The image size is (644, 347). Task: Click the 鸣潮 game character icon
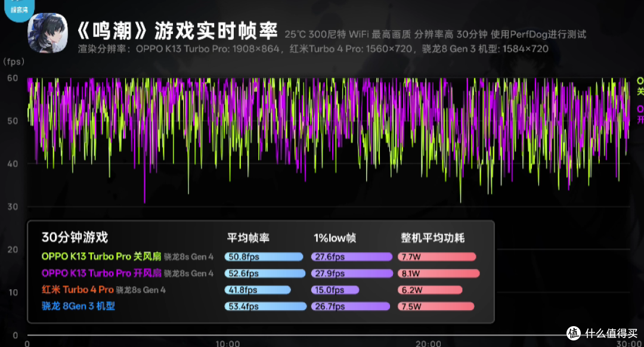pyautogui.click(x=48, y=33)
